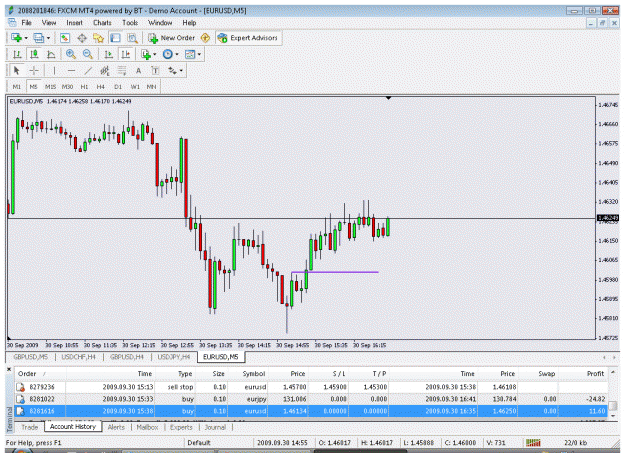This screenshot has height=453, width=625.
Task: Open the Charts menu
Action: 102,23
